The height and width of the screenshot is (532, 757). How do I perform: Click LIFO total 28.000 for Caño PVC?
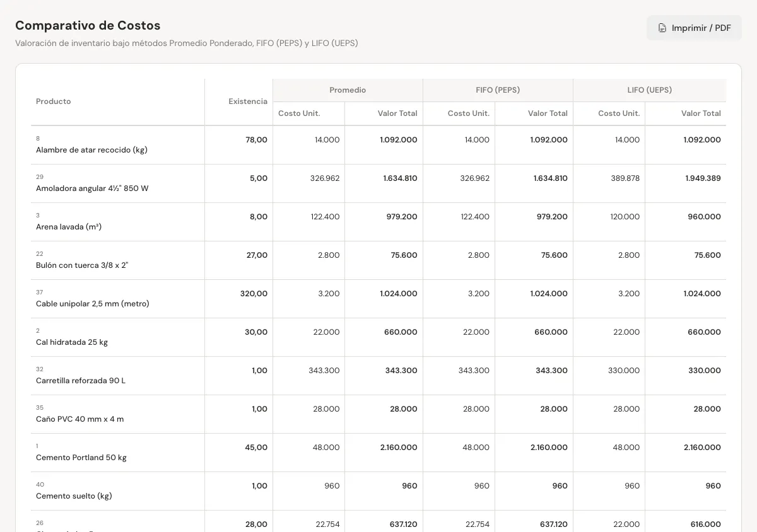pos(707,409)
